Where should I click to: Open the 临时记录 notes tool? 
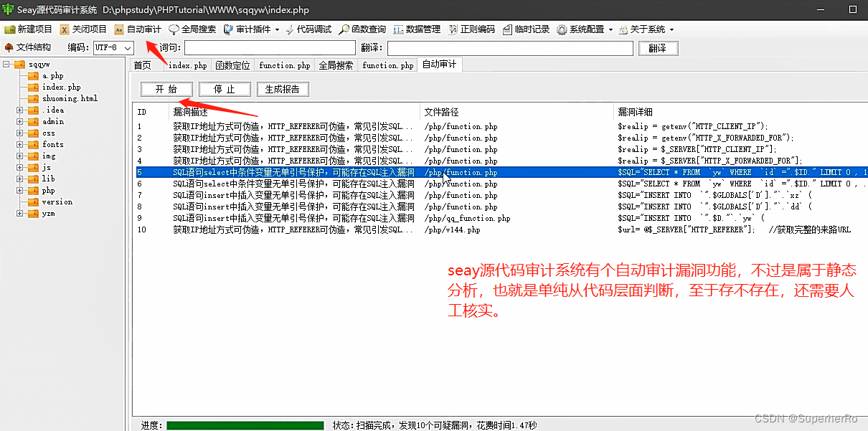[526, 29]
